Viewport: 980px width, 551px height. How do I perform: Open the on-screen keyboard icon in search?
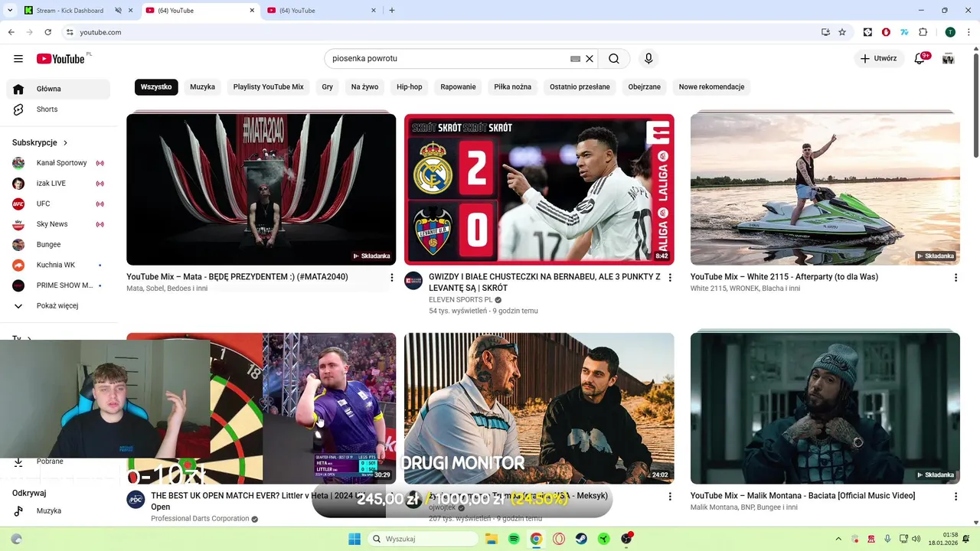tap(575, 59)
